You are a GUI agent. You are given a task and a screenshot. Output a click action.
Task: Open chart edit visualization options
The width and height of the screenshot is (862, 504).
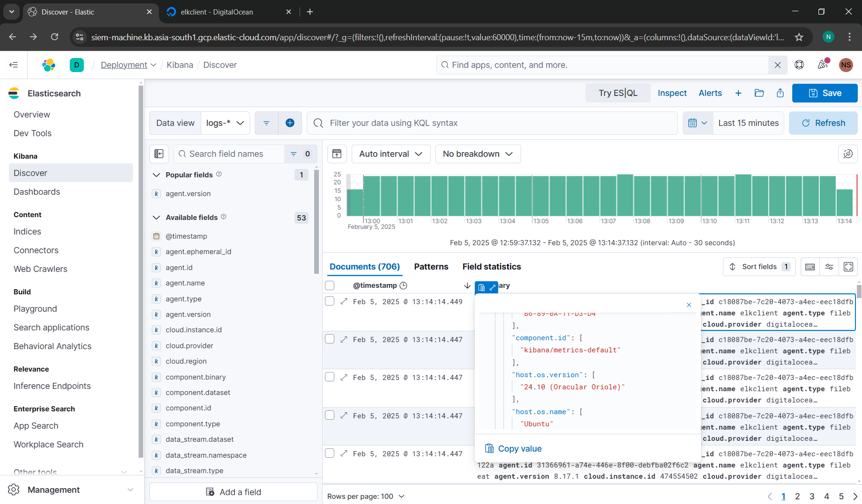(x=848, y=154)
